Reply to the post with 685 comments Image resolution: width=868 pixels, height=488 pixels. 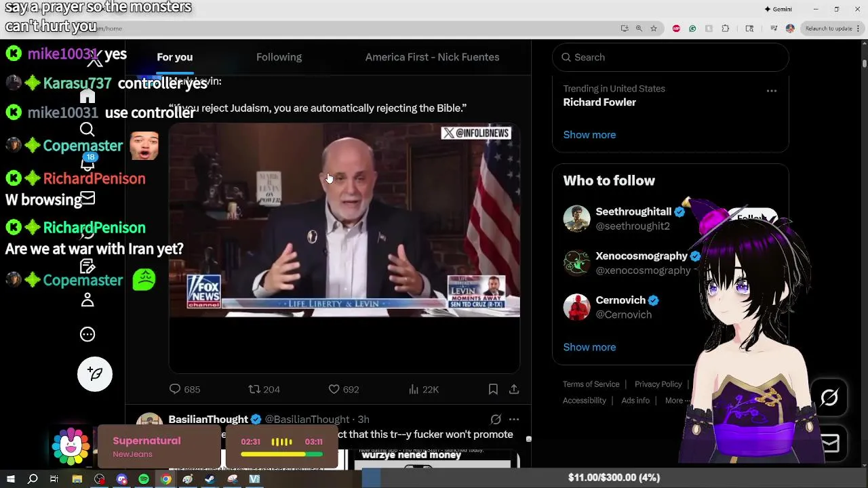pyautogui.click(x=184, y=389)
